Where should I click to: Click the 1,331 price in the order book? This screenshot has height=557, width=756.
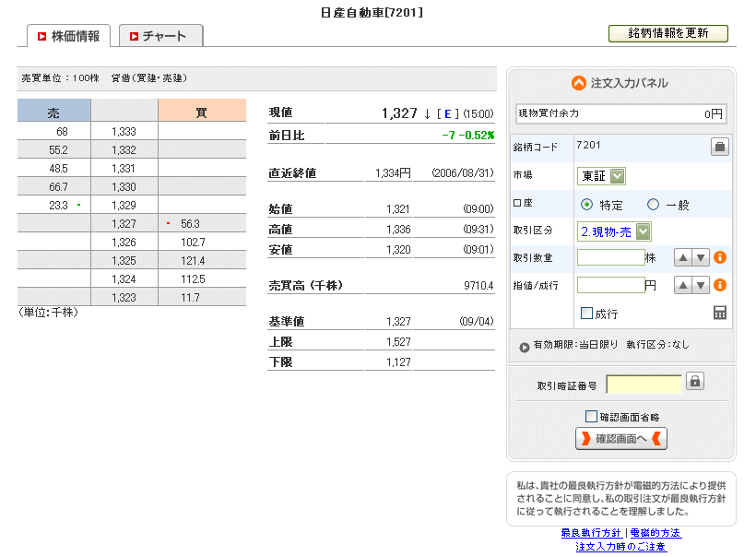pos(124,169)
